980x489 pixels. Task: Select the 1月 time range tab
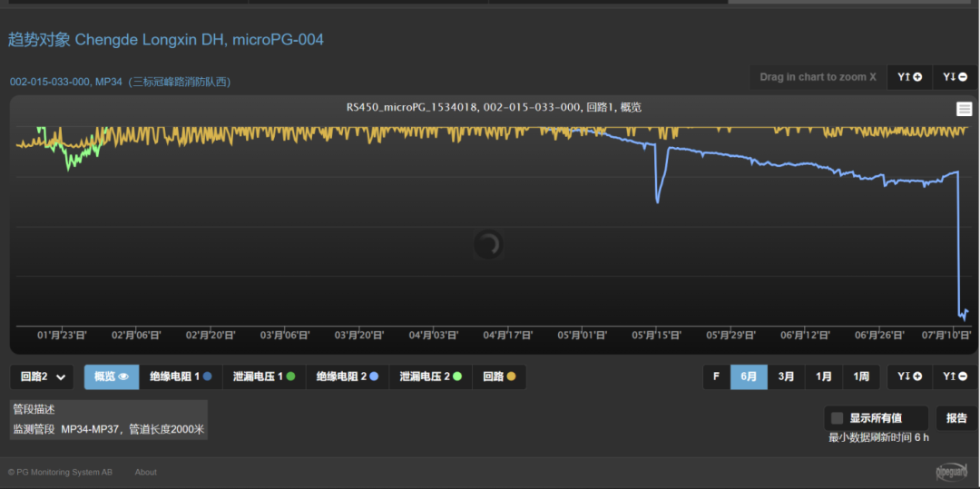coord(824,377)
